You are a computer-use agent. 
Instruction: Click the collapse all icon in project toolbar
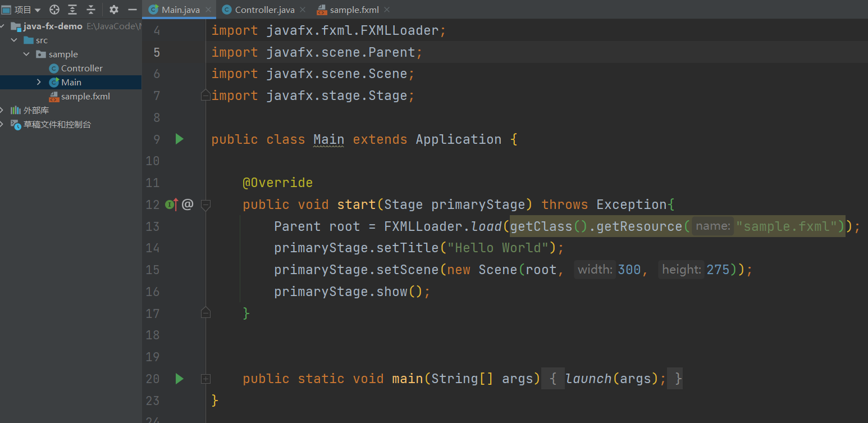90,10
